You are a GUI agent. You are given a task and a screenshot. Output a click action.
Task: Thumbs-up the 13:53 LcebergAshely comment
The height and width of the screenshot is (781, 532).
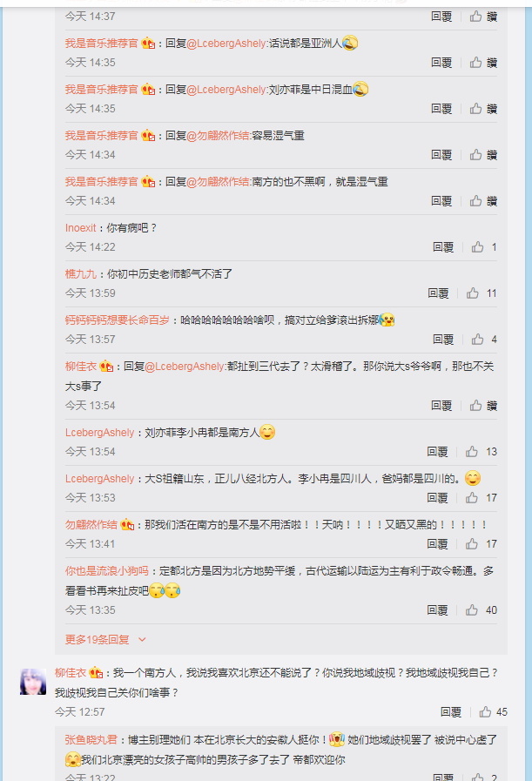point(472,497)
